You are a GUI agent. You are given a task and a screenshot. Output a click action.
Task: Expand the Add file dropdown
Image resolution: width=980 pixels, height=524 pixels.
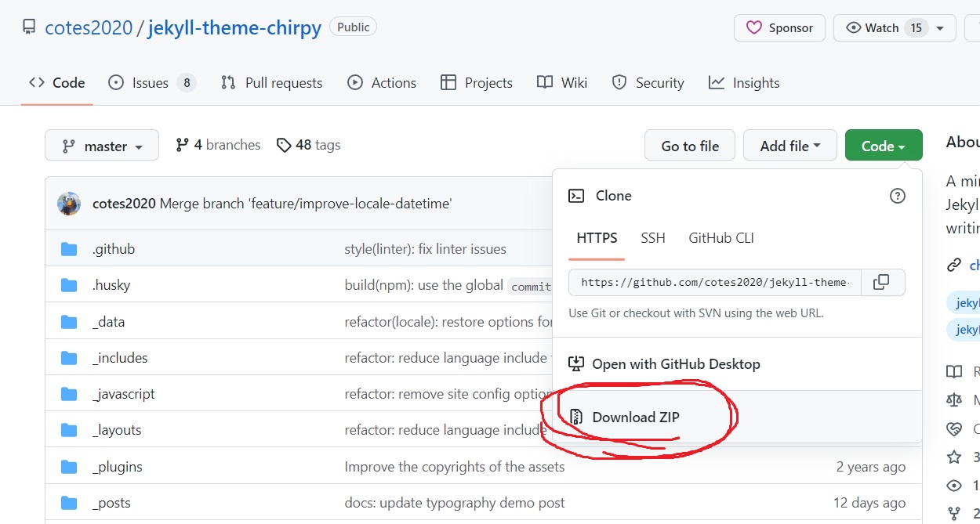coord(790,146)
